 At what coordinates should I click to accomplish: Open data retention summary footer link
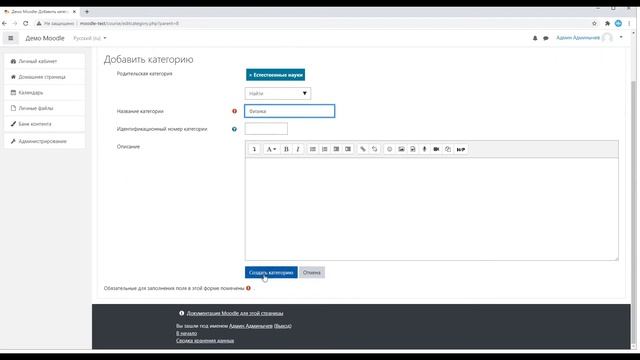point(205,340)
